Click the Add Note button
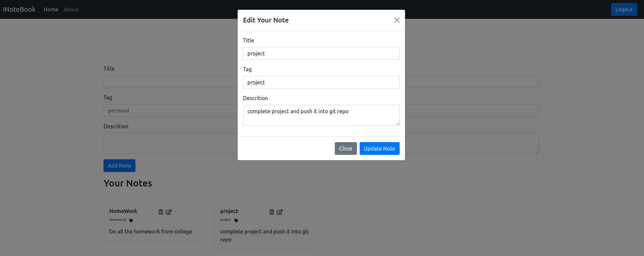644x256 pixels. click(119, 166)
